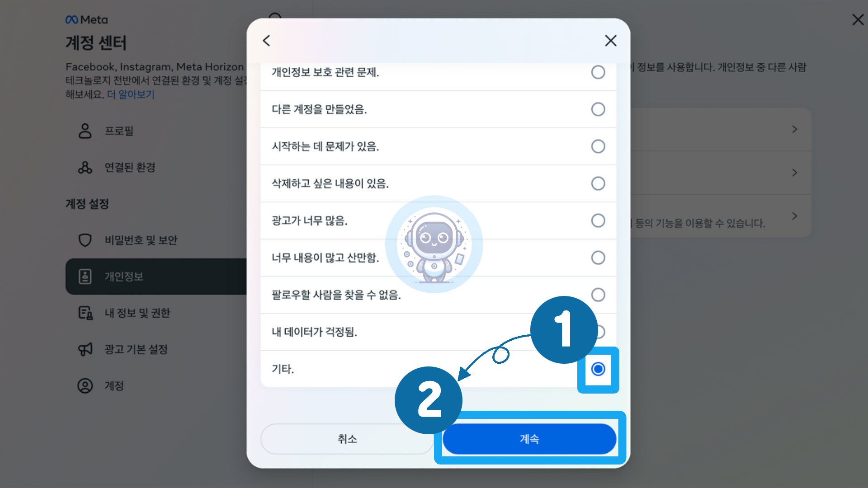Click the 계속 button
Image resolution: width=868 pixels, height=488 pixels.
coord(529,439)
